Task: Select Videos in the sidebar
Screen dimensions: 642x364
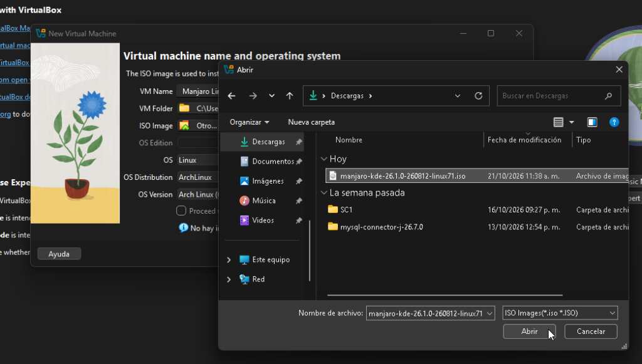Action: tap(262, 221)
